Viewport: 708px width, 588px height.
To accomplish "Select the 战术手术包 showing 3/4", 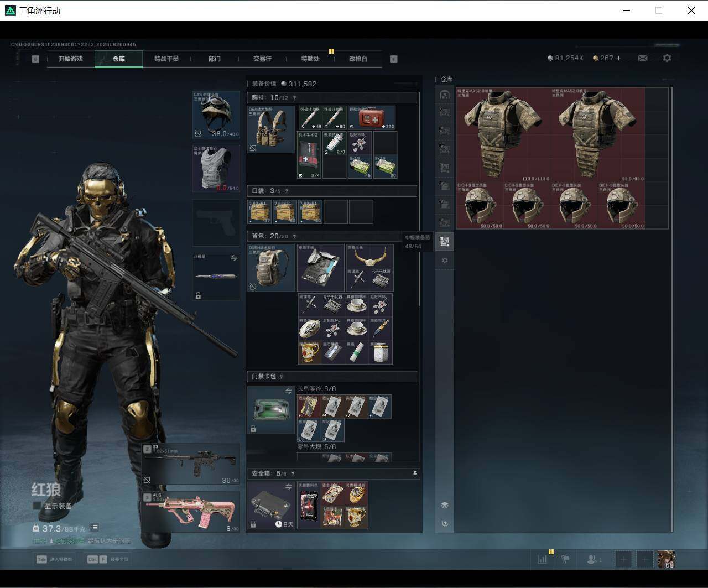I will pos(310,155).
